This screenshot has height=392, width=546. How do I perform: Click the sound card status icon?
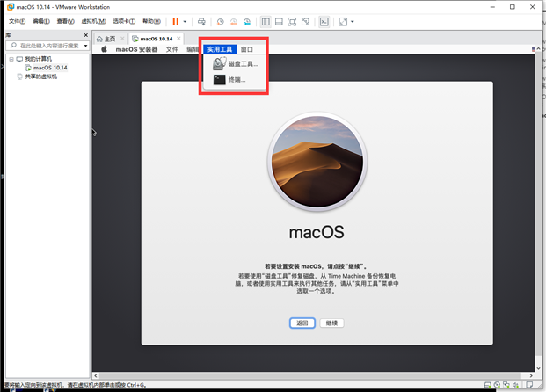(x=516, y=385)
